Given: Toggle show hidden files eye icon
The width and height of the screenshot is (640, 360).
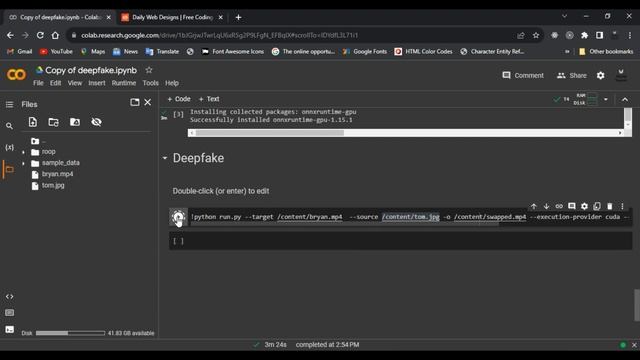Looking at the screenshot, I should pos(96,122).
